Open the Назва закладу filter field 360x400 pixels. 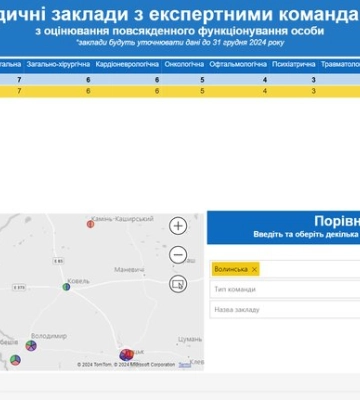point(285,310)
